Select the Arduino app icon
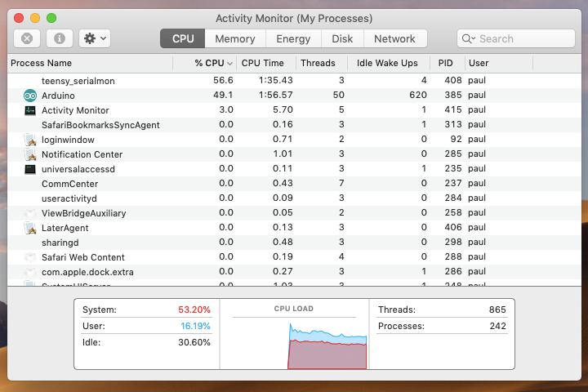 [x=30, y=96]
